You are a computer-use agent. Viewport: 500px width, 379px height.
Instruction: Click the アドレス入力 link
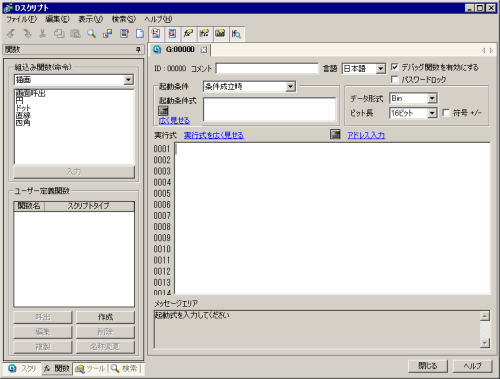pyautogui.click(x=366, y=135)
